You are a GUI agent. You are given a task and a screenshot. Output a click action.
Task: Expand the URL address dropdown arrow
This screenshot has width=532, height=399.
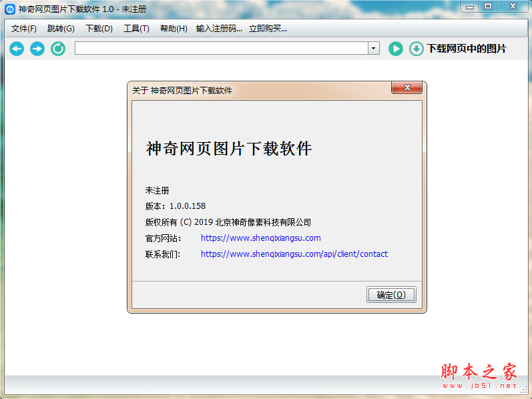click(374, 48)
